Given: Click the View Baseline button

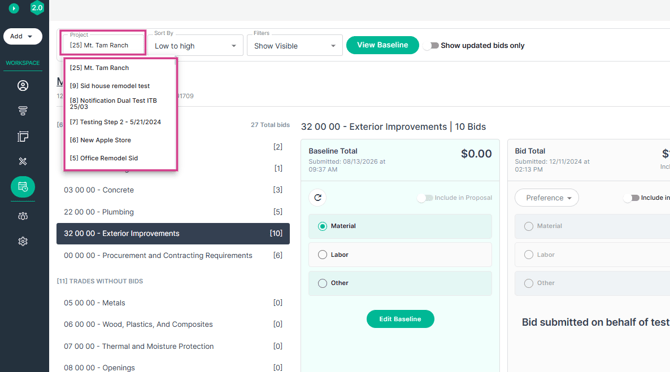Looking at the screenshot, I should tap(382, 45).
